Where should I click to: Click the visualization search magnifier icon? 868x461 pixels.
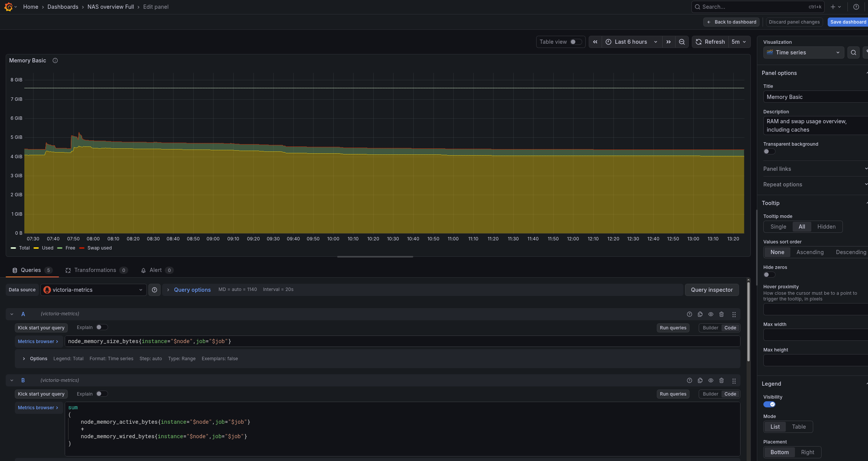853,52
